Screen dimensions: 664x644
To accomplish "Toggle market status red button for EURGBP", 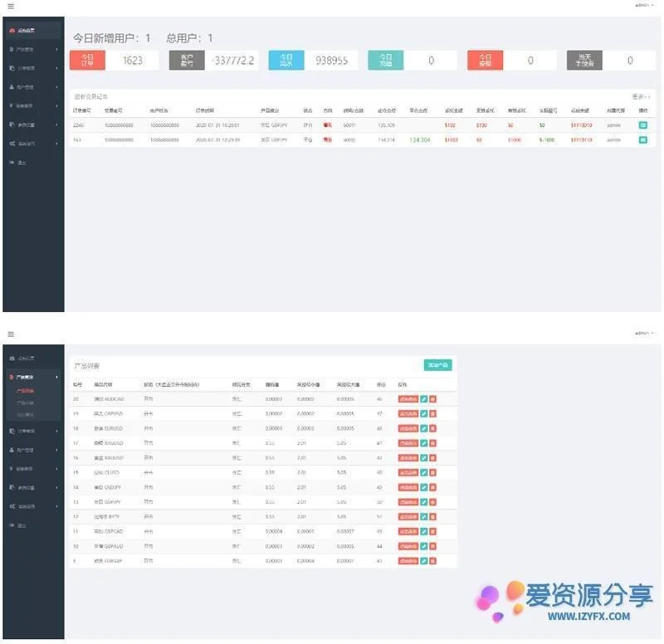I will pyautogui.click(x=408, y=560).
